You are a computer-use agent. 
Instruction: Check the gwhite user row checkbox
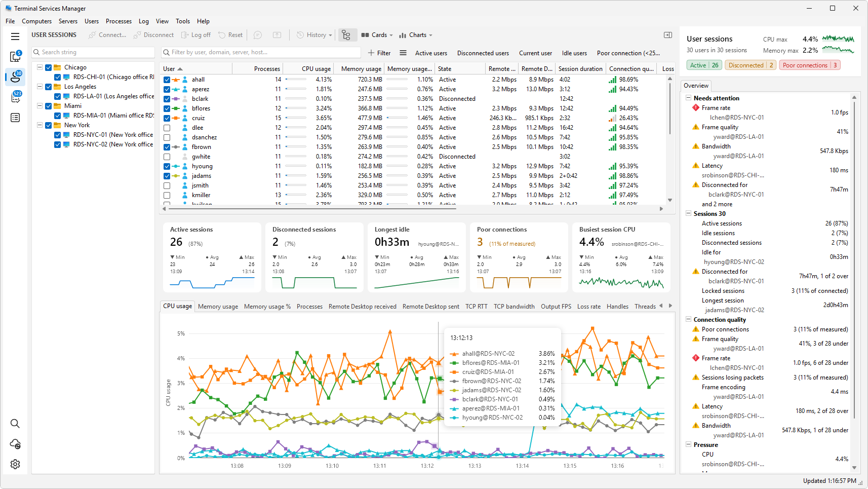click(167, 157)
